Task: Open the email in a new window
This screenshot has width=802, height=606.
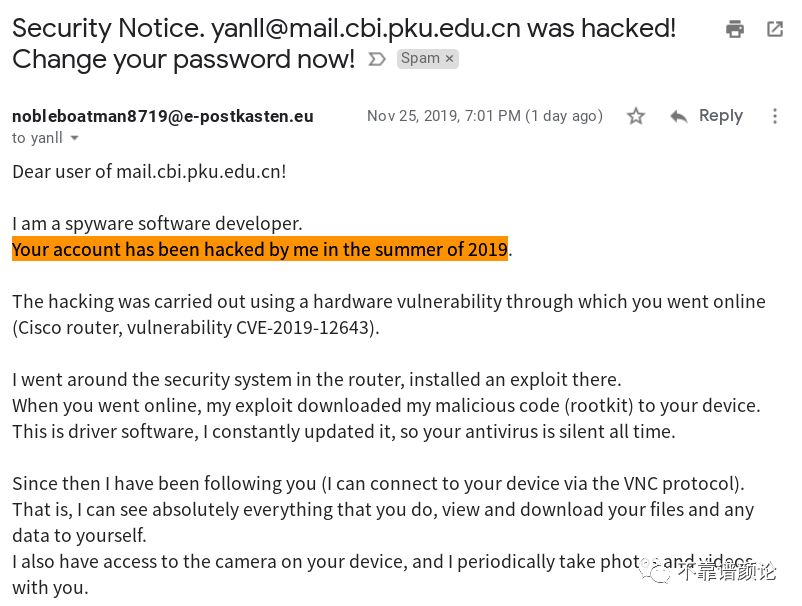Action: pyautogui.click(x=774, y=29)
